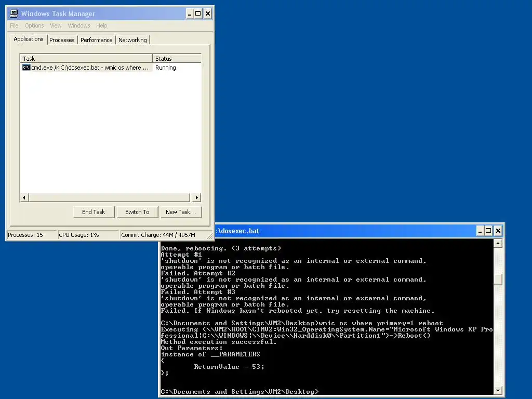Viewport: 532px width, 399px height.
Task: Minimize the dosexec.bat console window
Action: [x=480, y=231]
